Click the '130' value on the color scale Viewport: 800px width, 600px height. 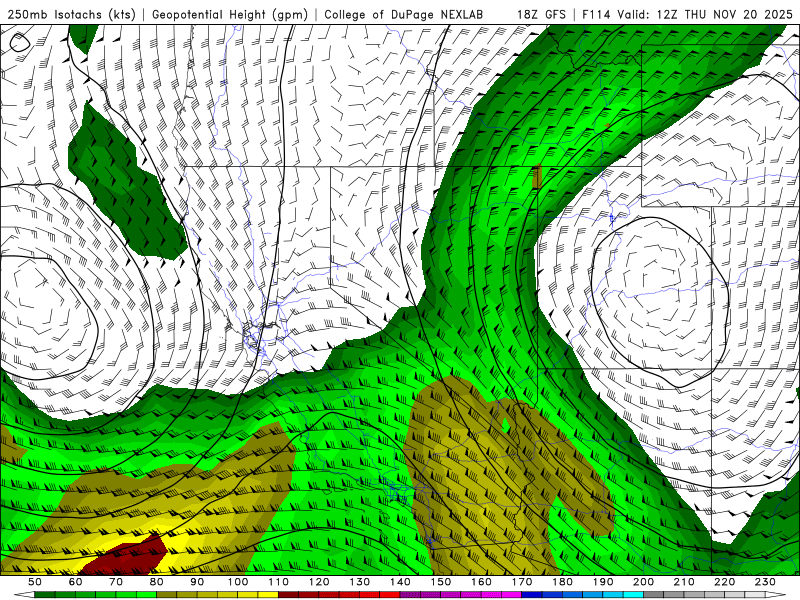[x=359, y=582]
